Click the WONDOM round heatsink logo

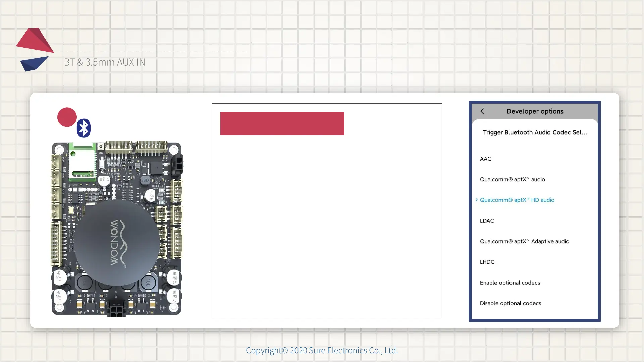(x=117, y=243)
